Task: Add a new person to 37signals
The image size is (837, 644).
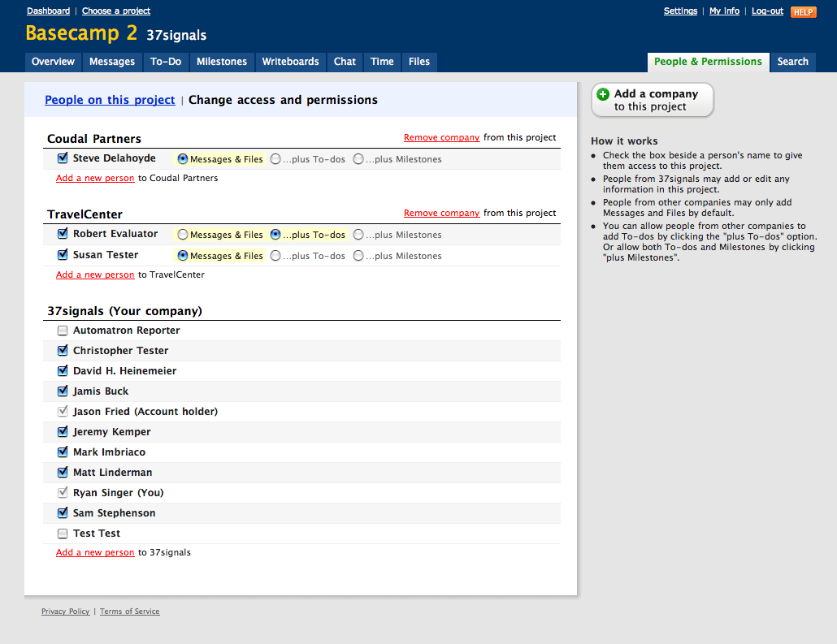Action: 95,553
